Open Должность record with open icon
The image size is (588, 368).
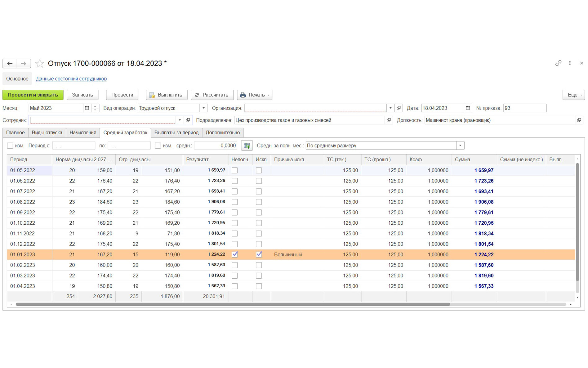(579, 120)
